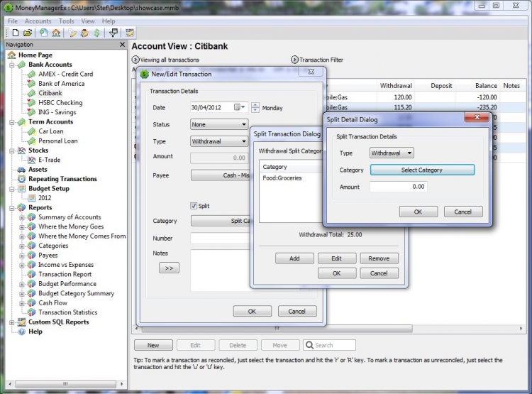Click the >> notes button
This screenshot has width=532, height=394.
tap(169, 268)
